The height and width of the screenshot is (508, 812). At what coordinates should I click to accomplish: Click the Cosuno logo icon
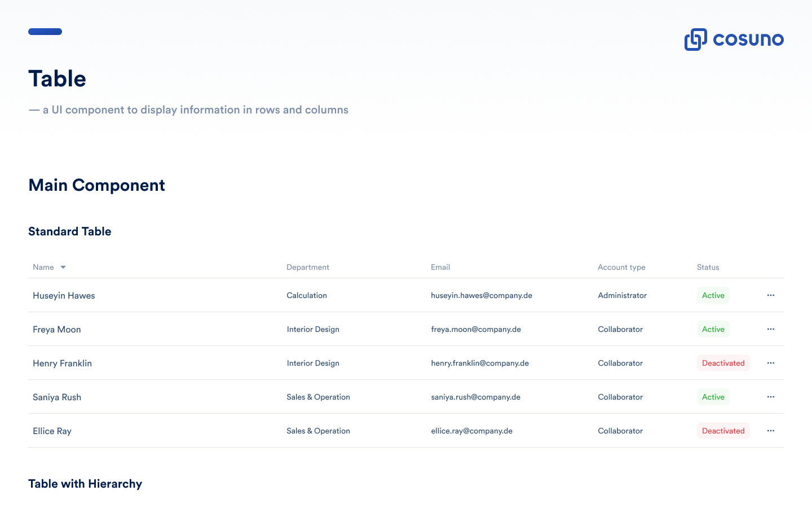coord(695,40)
